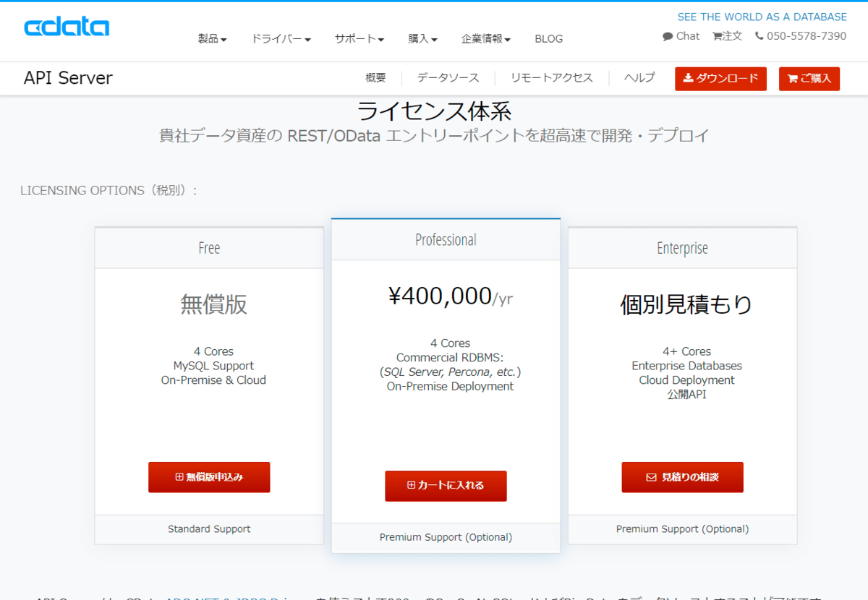The image size is (868, 600).
Task: Click カートに入れる in Professional plan
Action: click(446, 486)
